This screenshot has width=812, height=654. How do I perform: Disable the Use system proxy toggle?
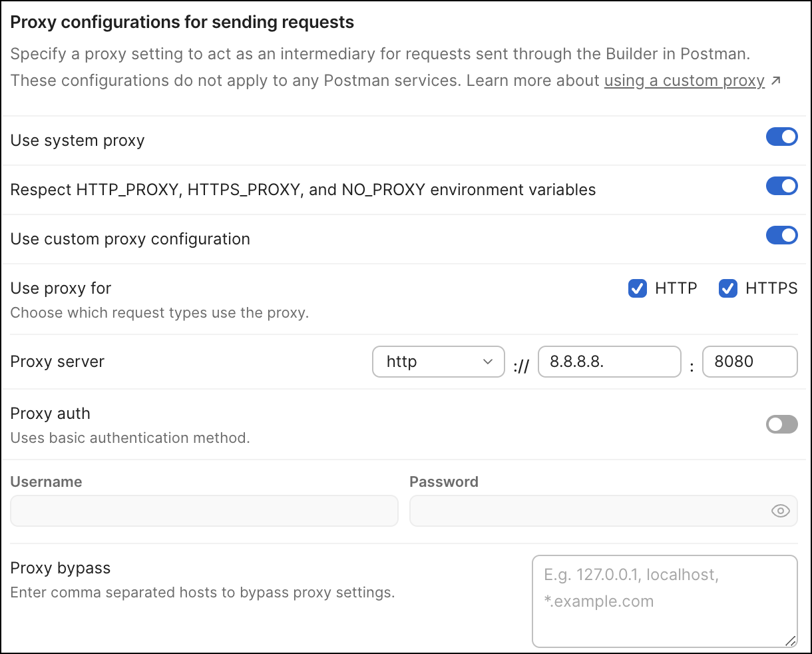pos(781,137)
